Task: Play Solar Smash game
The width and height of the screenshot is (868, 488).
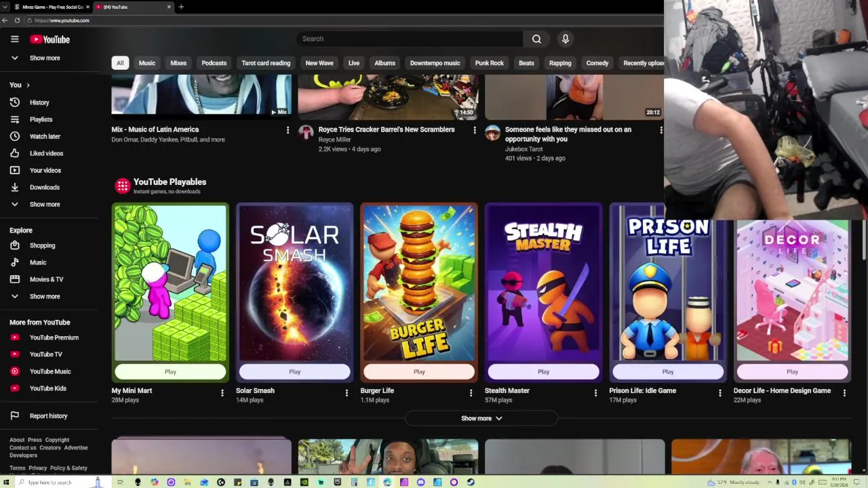Action: click(295, 371)
